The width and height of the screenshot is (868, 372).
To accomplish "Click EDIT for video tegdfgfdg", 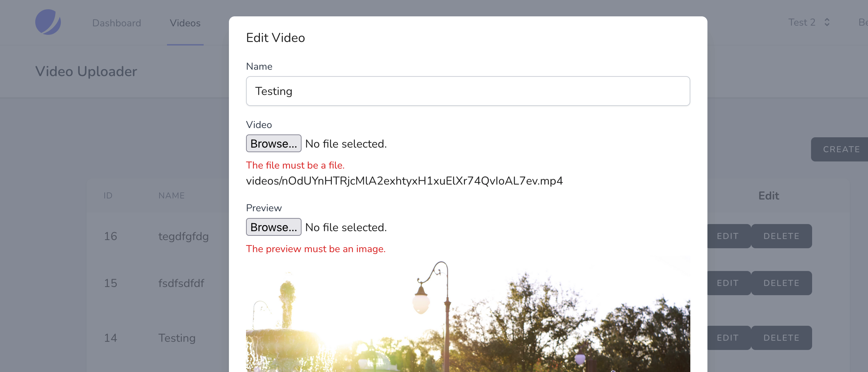I will coord(728,236).
